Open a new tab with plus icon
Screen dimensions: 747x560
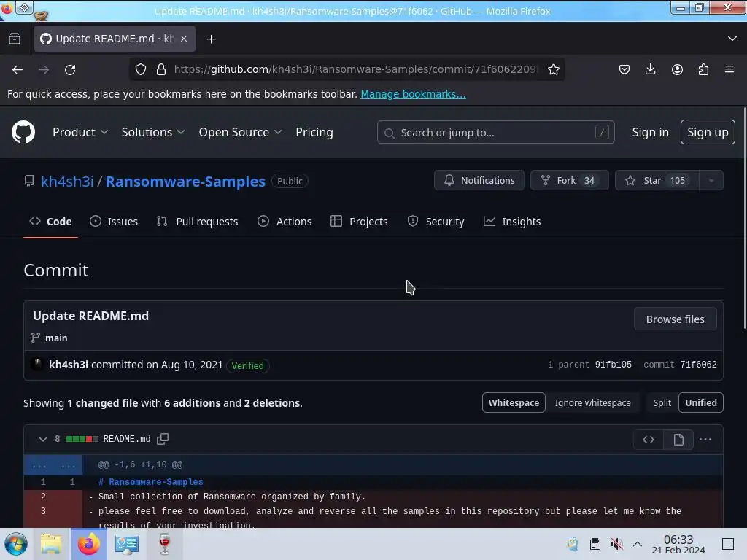point(211,39)
